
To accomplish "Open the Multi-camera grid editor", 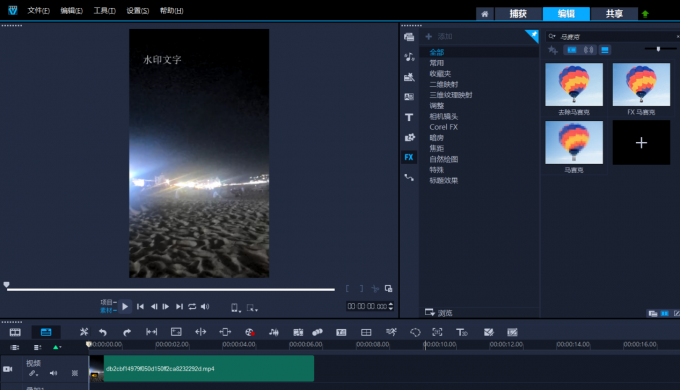I will 366,332.
